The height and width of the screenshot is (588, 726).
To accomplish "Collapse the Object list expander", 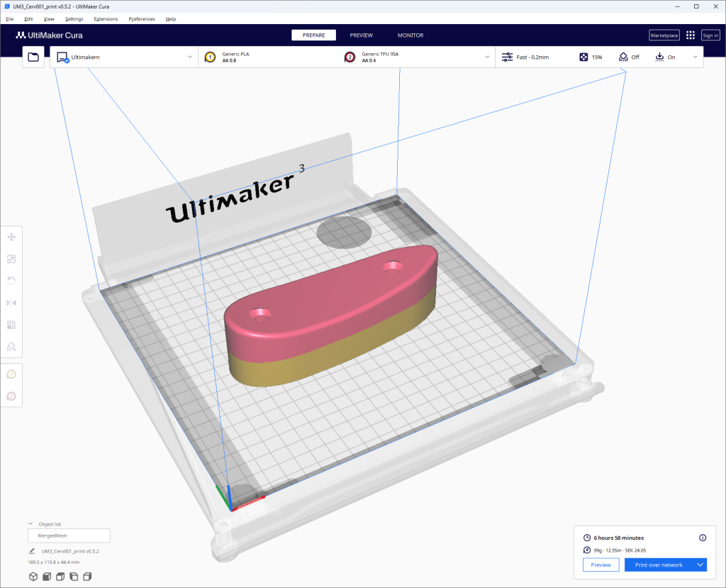I will click(30, 524).
